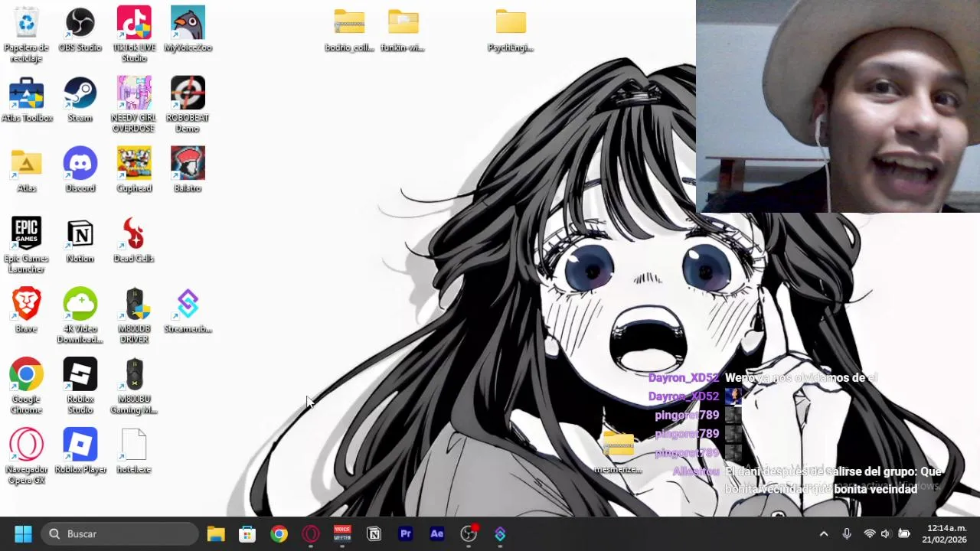Screen dimensions: 980x551
Task: Select the Brave browser desktop icon
Action: click(26, 311)
